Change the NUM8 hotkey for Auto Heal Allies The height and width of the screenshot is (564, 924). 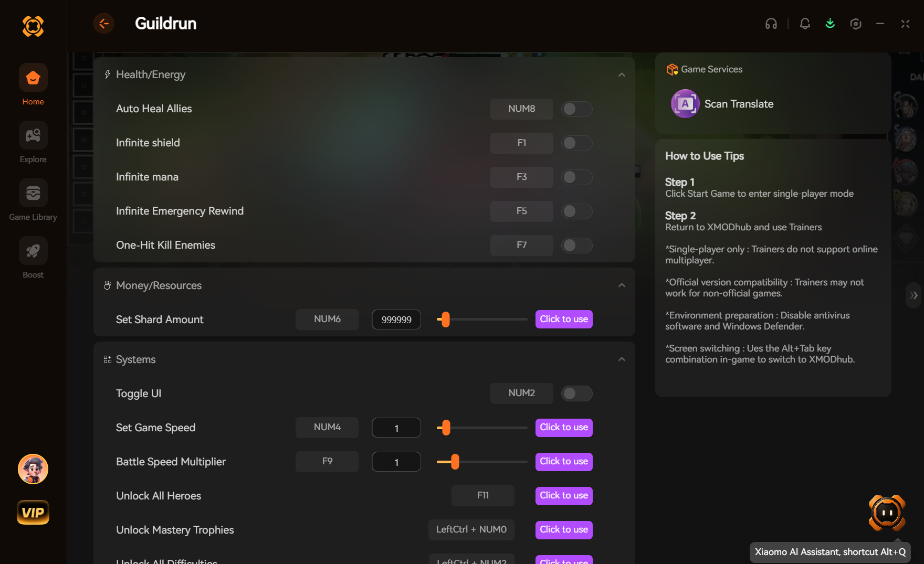coord(521,109)
